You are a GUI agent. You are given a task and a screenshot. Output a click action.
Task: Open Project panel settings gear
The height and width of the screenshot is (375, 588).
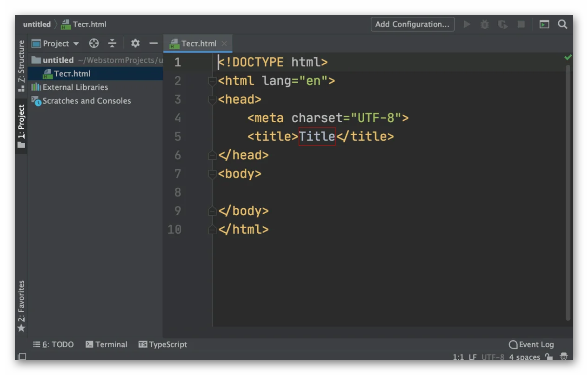135,43
